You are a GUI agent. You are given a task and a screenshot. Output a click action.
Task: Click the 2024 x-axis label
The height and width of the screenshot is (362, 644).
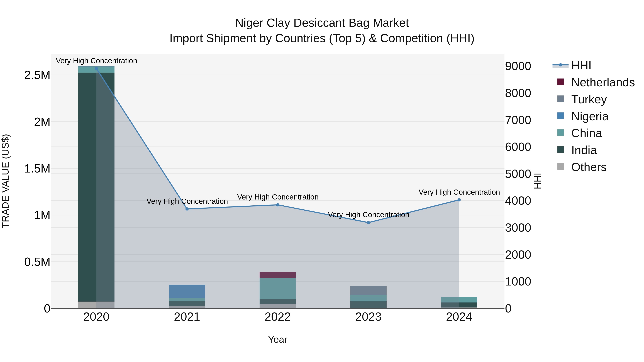coord(459,317)
